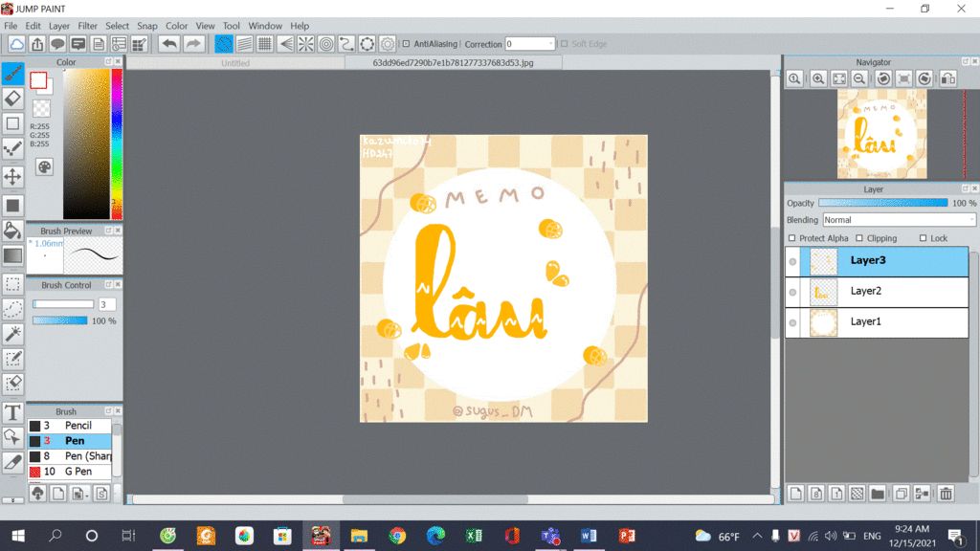Flip canvas horizontally in Navigator

tap(948, 78)
